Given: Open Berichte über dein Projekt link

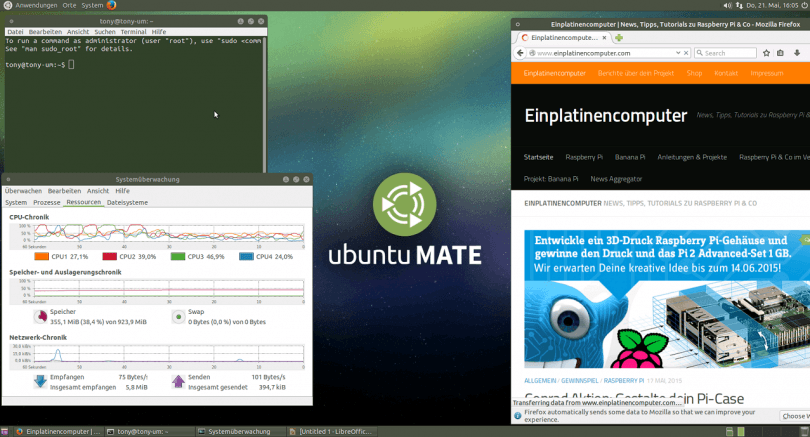Looking at the screenshot, I should pos(636,73).
